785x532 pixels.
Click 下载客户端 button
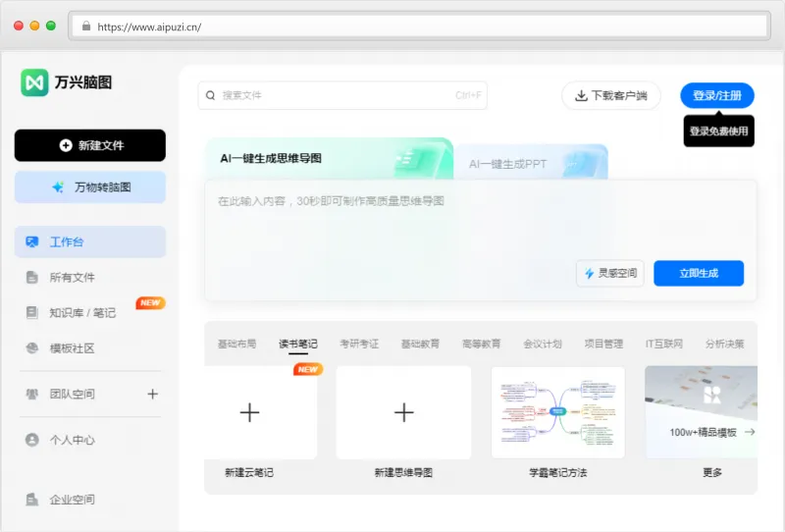click(x=610, y=95)
